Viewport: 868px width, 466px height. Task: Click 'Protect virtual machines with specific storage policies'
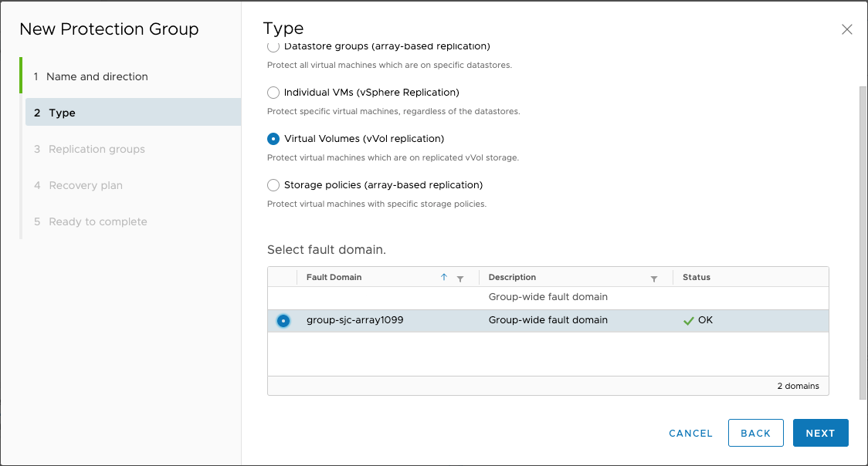(x=376, y=204)
